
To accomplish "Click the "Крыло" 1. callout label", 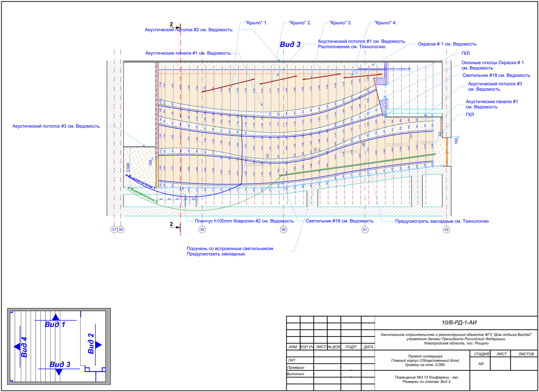I will (256, 23).
